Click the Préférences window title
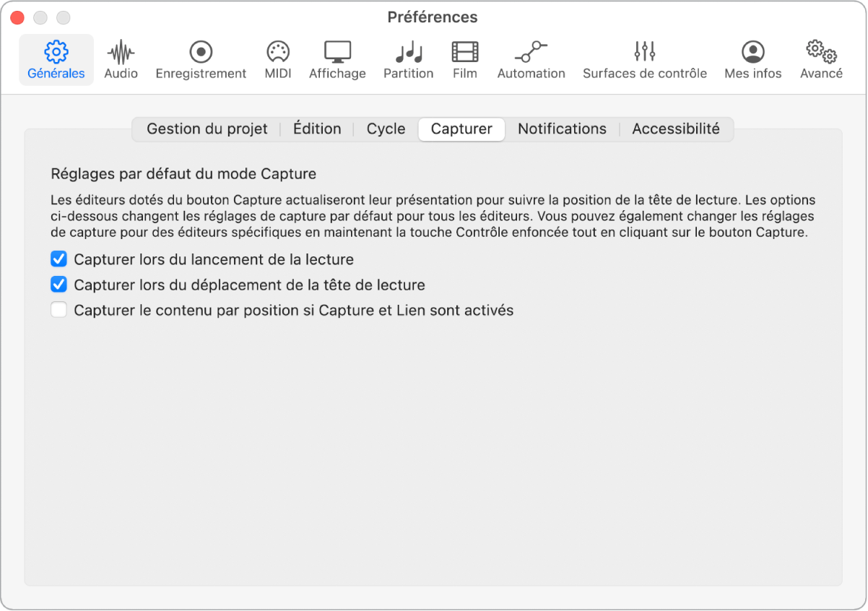Image resolution: width=868 pixels, height=611 pixels. point(433,17)
